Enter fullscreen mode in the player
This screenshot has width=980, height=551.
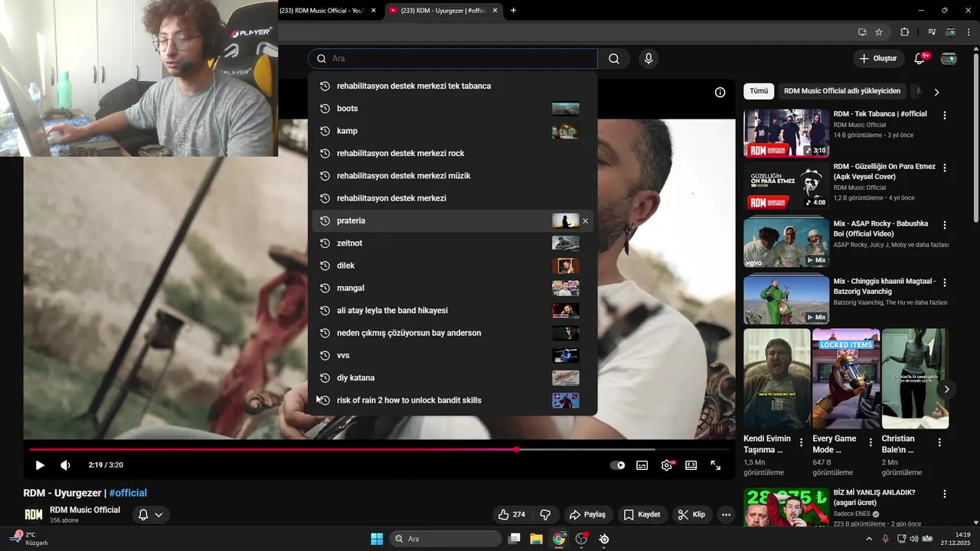(x=715, y=465)
